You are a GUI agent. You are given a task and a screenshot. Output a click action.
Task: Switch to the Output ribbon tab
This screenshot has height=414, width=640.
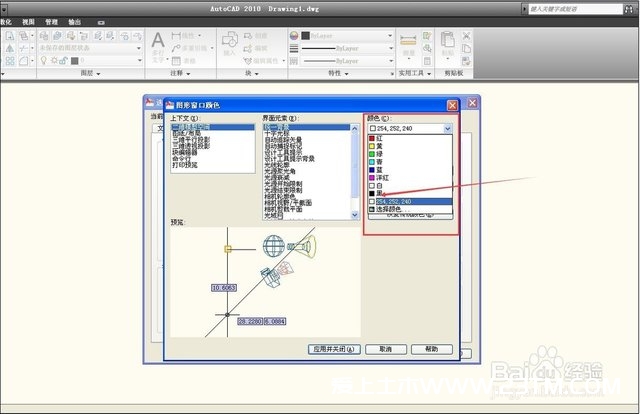[74, 22]
